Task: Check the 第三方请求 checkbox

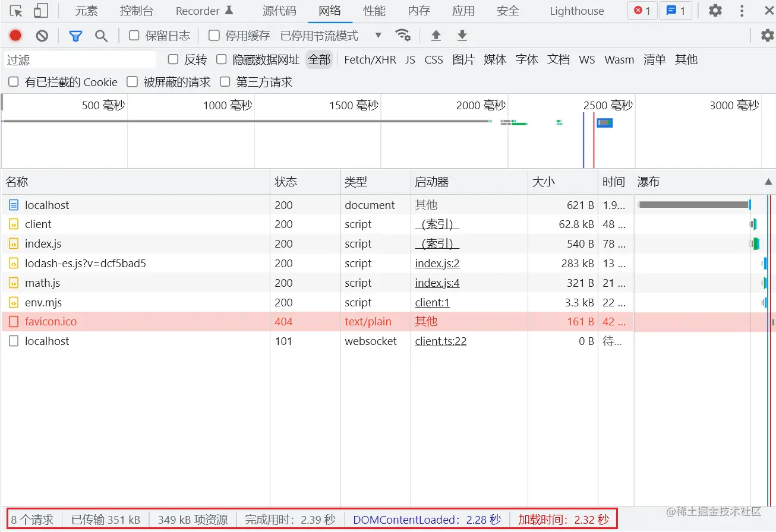Action: click(225, 82)
